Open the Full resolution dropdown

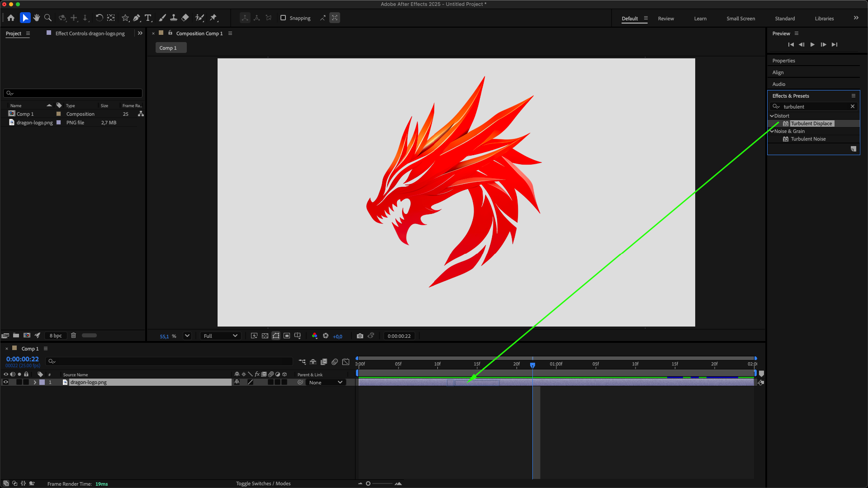pos(220,336)
